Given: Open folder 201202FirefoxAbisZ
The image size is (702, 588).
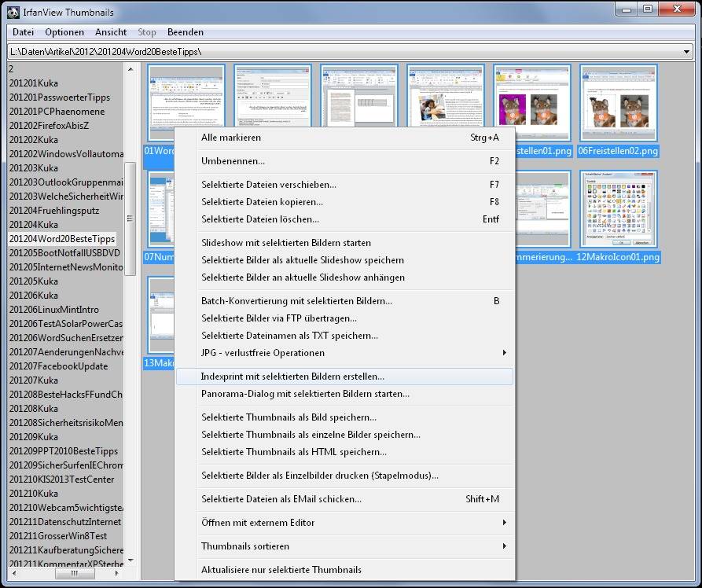Looking at the screenshot, I should [49, 126].
